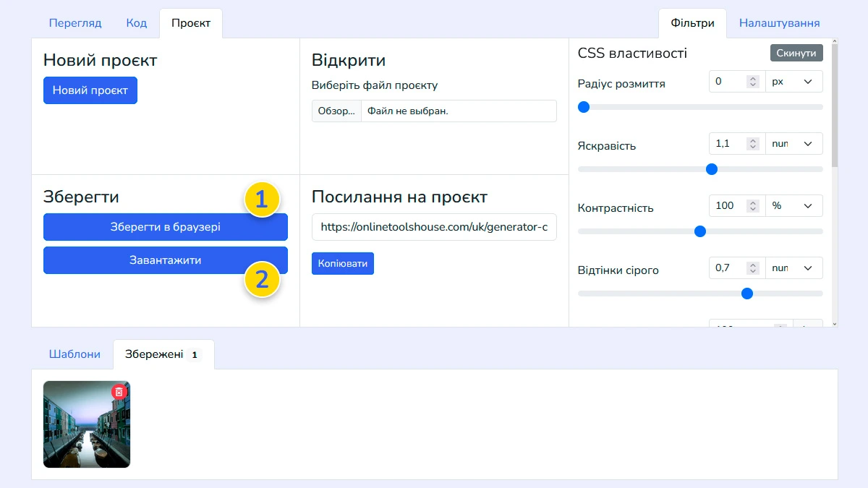868x488 pixels.
Task: Save the project using Зберегти в браузері
Action: point(166,227)
